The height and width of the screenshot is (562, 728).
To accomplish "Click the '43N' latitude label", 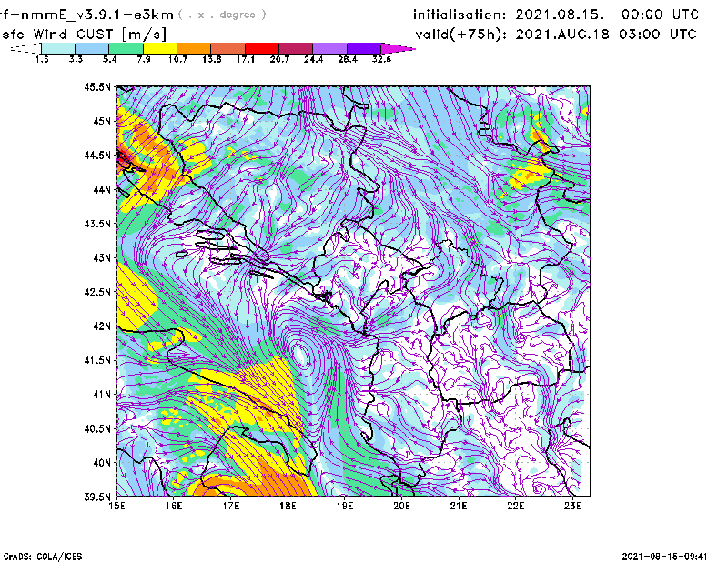I will [102, 257].
